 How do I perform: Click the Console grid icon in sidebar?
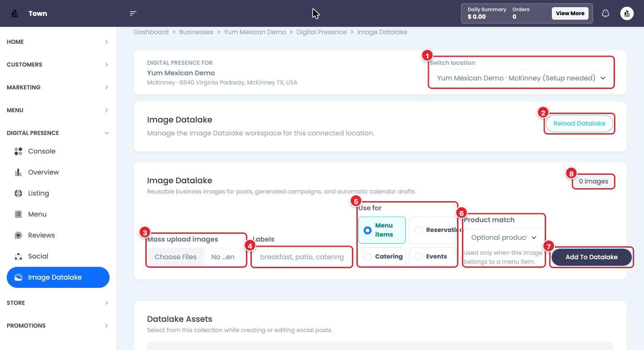tap(18, 152)
